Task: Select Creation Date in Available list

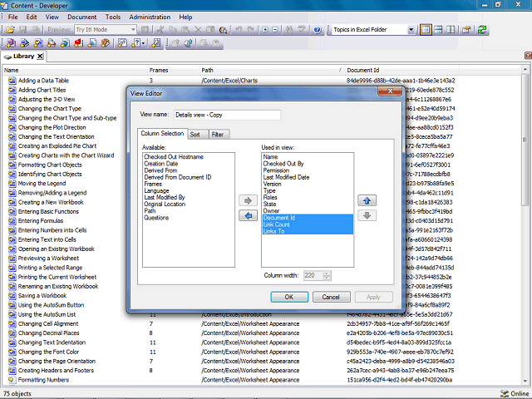Action: pos(160,164)
